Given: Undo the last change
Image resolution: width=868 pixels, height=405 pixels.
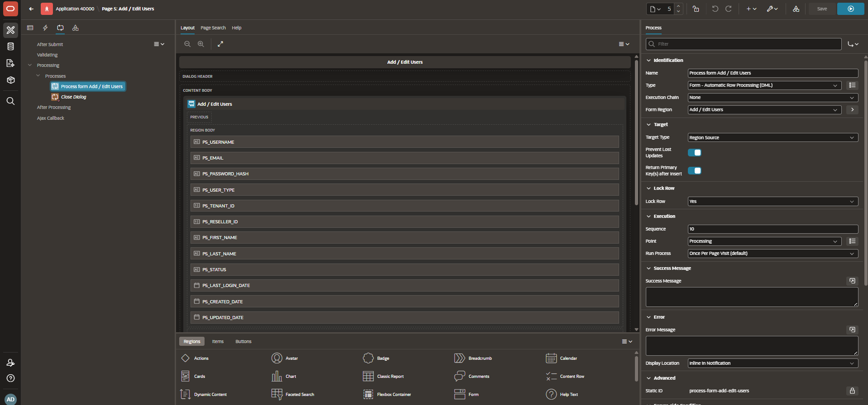Looking at the screenshot, I should (715, 9).
